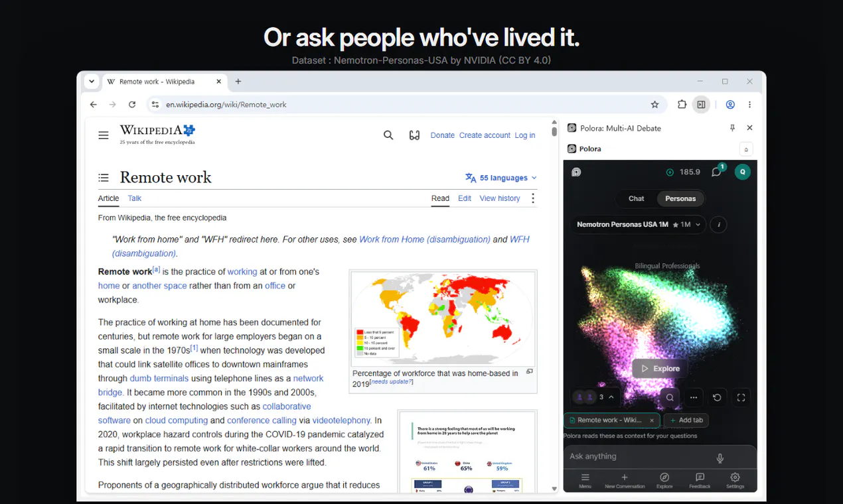Open the Edit tab of the article
The width and height of the screenshot is (843, 504).
point(465,198)
